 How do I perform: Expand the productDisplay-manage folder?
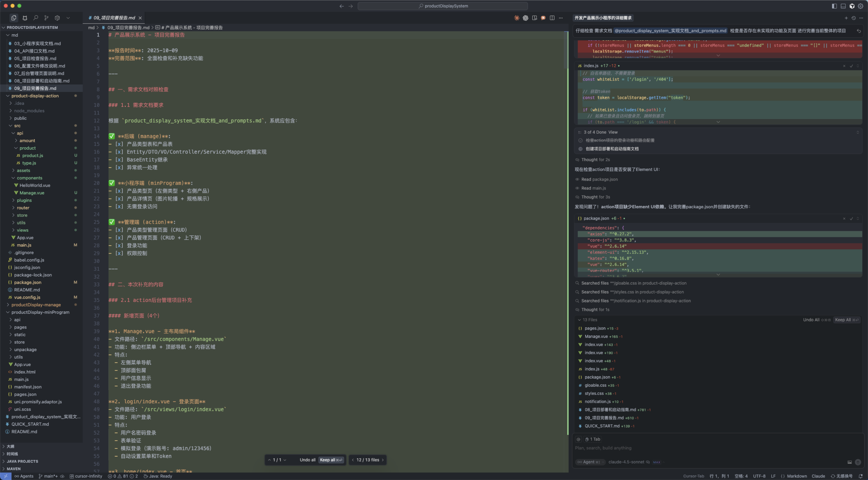[x=36, y=305]
